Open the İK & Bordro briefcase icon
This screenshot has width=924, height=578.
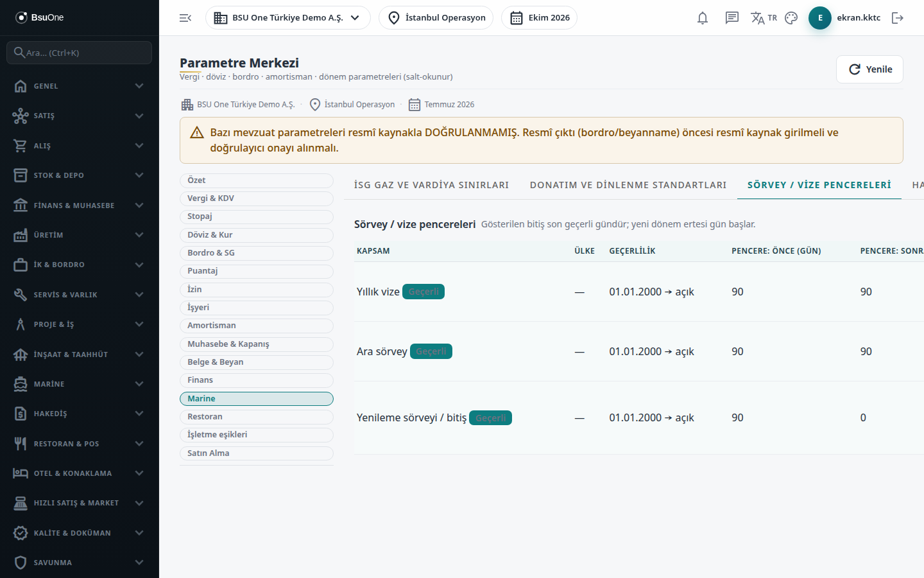point(21,265)
